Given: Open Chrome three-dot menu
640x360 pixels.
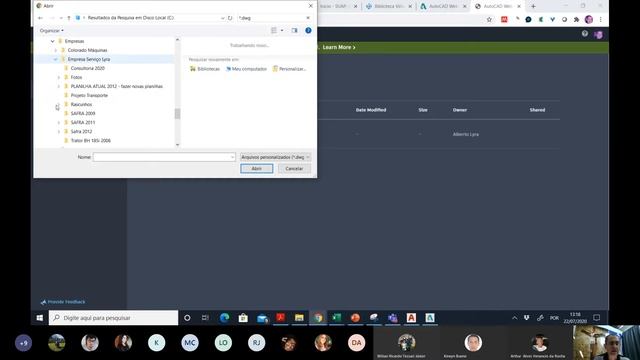Looking at the screenshot, I should 600,20.
